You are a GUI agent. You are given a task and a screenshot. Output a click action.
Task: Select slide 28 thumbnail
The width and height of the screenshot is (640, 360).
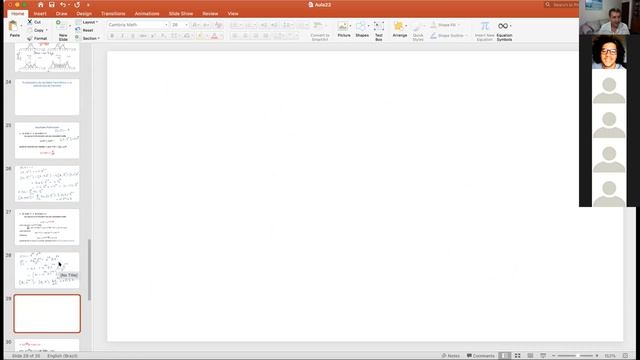(x=47, y=270)
